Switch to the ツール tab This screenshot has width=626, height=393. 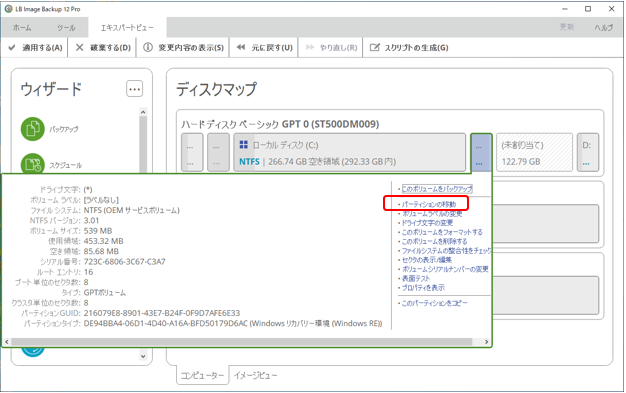pyautogui.click(x=66, y=28)
